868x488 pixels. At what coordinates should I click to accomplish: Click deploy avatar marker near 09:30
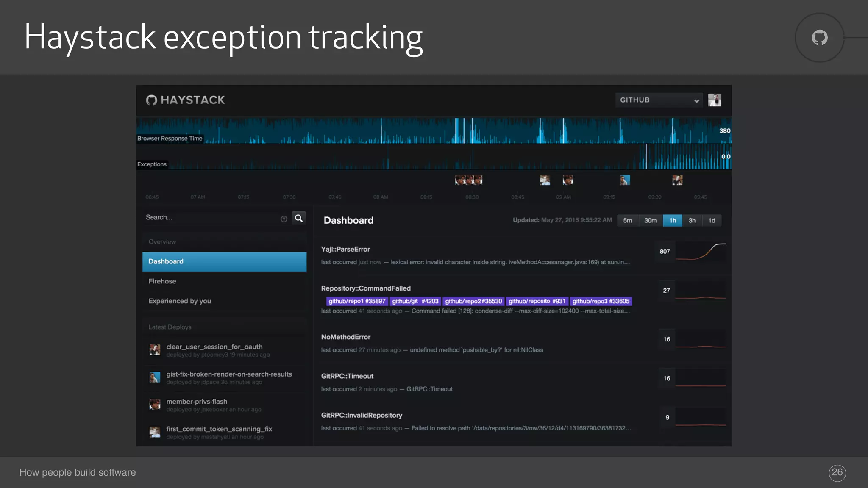[x=677, y=180]
